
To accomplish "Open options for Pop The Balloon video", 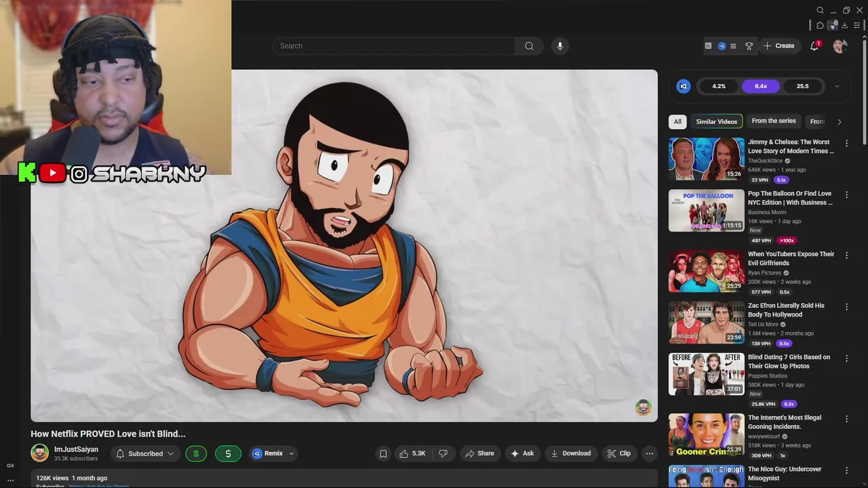I will point(846,195).
